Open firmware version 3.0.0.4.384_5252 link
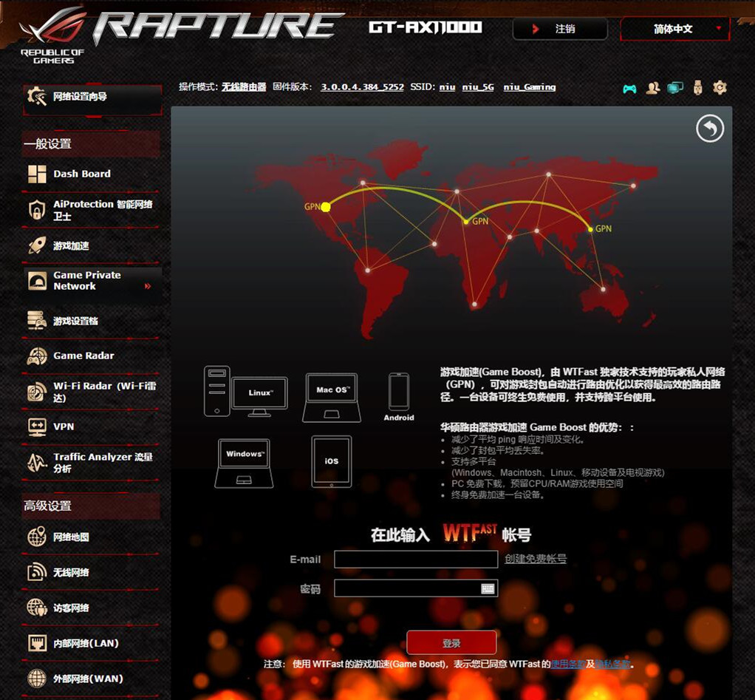Screen dimensions: 755x700 tap(362, 87)
